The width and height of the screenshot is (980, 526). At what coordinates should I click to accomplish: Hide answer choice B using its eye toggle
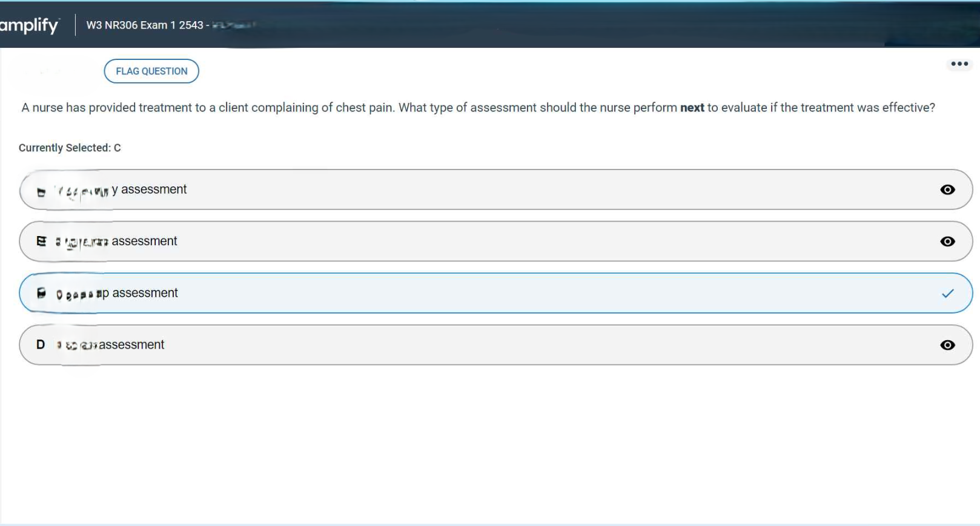click(948, 241)
